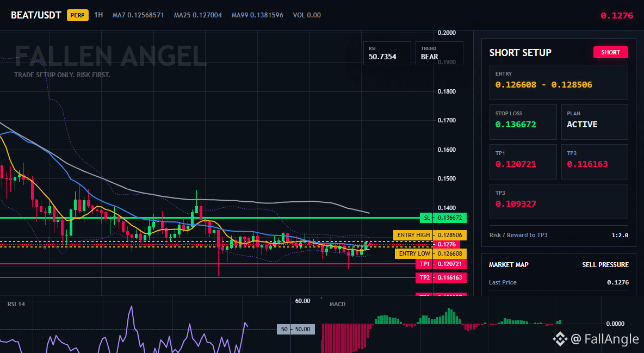This screenshot has height=353, width=644.
Task: Click the SHORT SETUP heading
Action: pyautogui.click(x=520, y=53)
